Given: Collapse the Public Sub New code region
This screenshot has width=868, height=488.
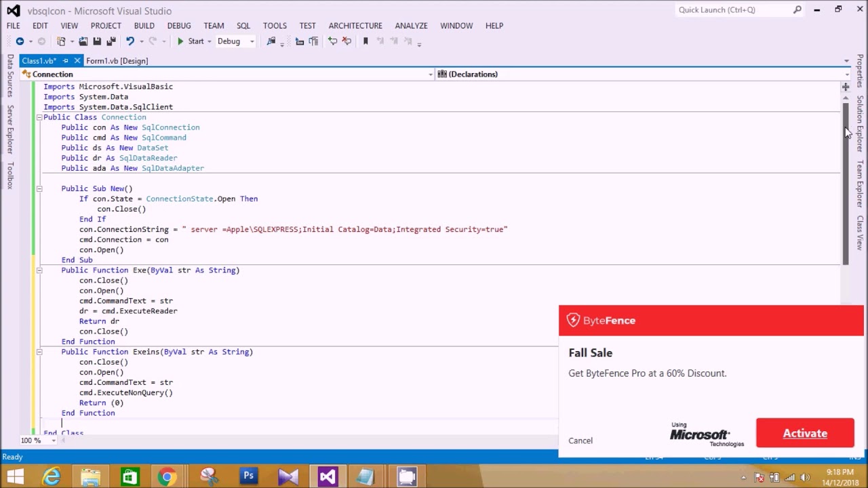Looking at the screenshot, I should [39, 188].
